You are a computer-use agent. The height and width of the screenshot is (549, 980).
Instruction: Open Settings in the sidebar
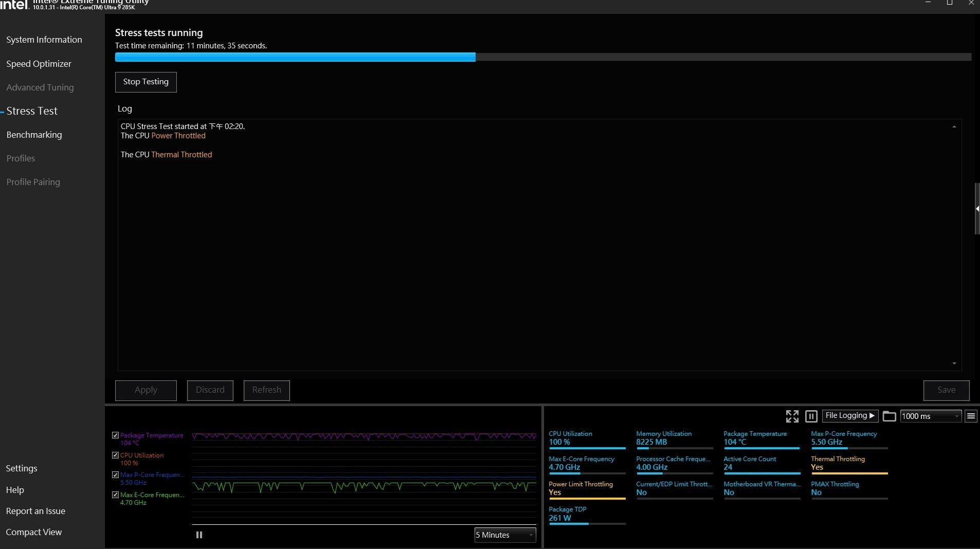22,468
